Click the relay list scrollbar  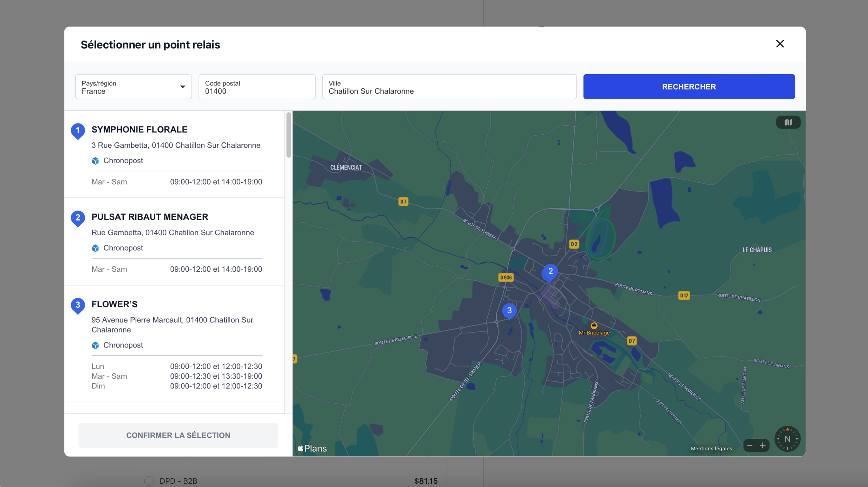(289, 135)
